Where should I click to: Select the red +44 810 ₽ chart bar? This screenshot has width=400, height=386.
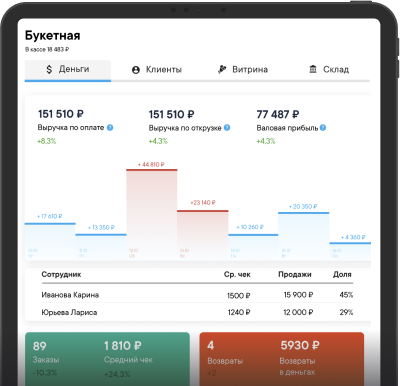(152, 215)
